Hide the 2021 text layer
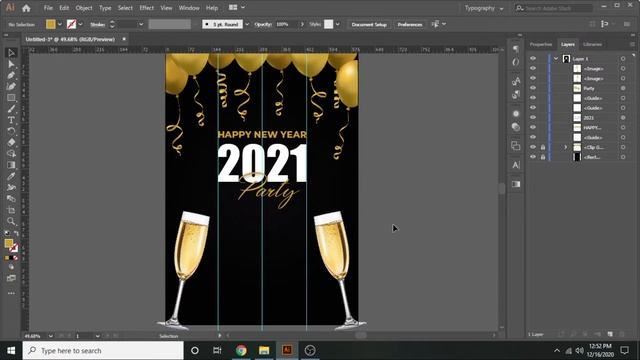The height and width of the screenshot is (360, 640). [533, 117]
